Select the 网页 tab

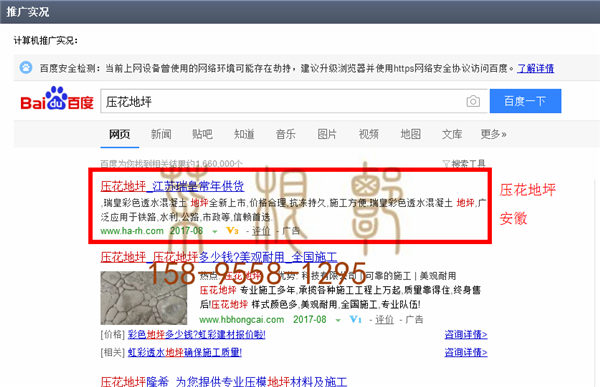(119, 134)
